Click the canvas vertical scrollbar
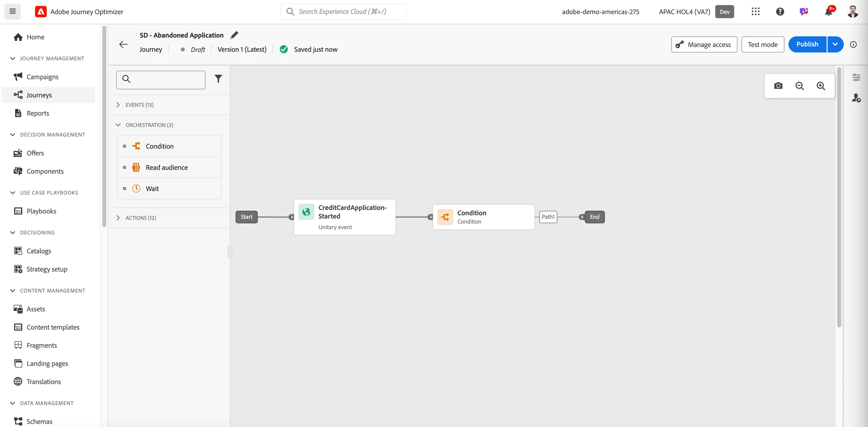 tap(839, 197)
